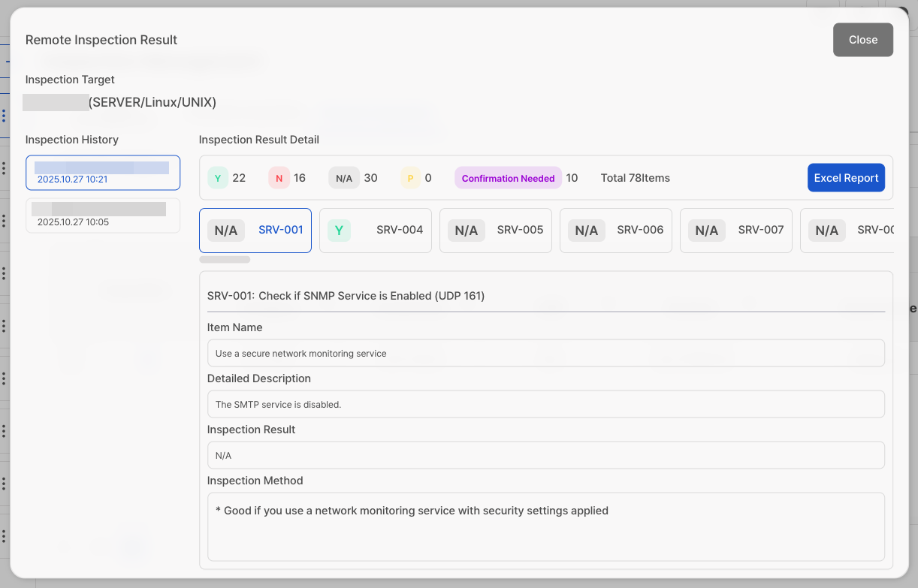The width and height of the screenshot is (918, 588).
Task: Click the Inspection Method text area
Action: point(545,526)
